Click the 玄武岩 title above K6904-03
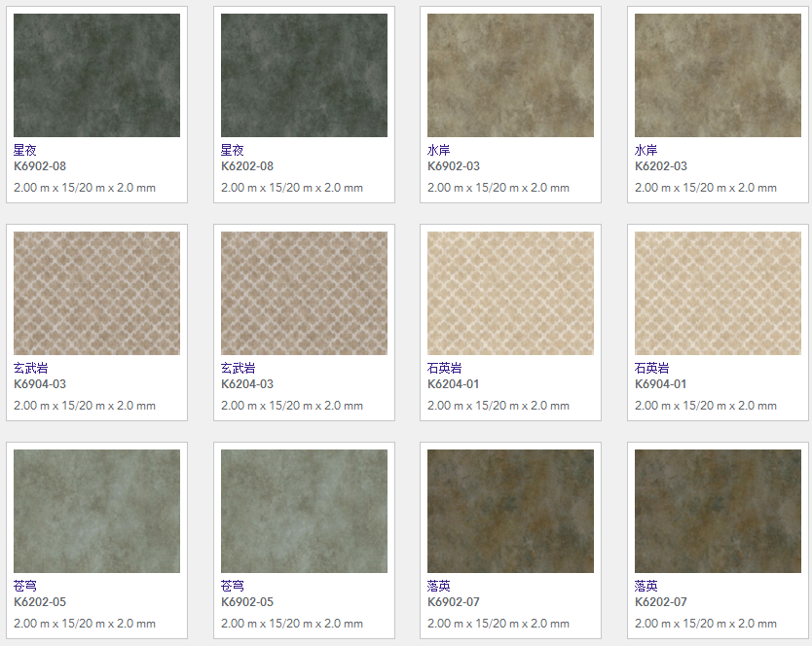 [x=31, y=369]
